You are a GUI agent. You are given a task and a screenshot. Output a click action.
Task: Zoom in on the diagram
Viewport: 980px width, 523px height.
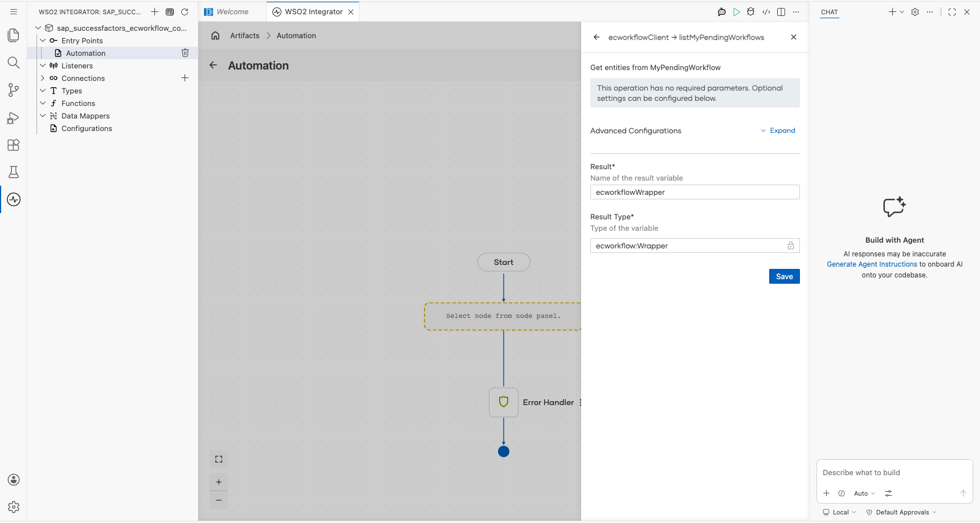219,482
